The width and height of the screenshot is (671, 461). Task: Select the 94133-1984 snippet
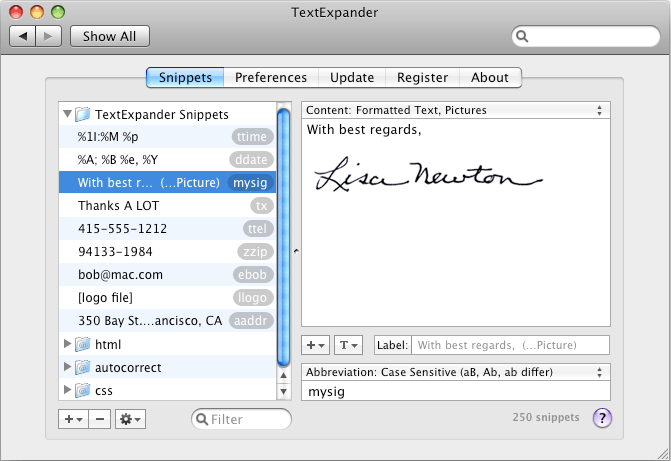coord(167,252)
